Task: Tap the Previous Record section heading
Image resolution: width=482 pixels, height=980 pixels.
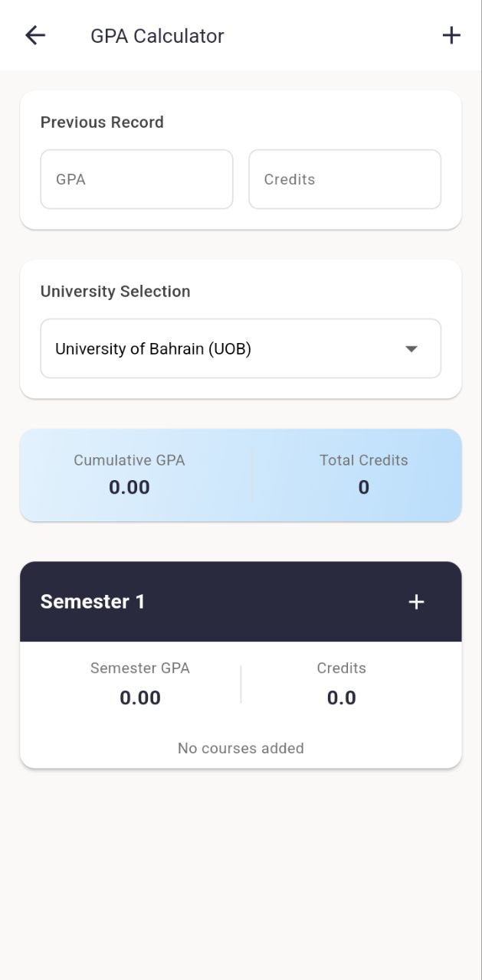Action: coord(102,122)
